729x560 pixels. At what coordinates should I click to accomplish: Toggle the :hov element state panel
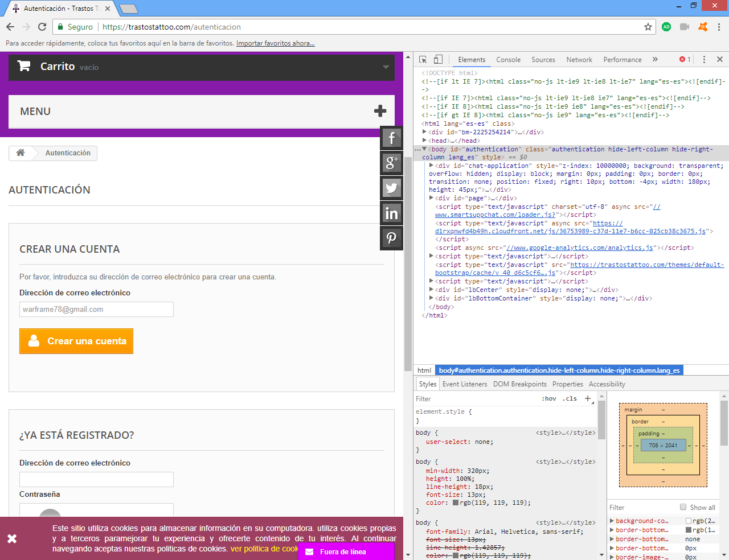548,398
